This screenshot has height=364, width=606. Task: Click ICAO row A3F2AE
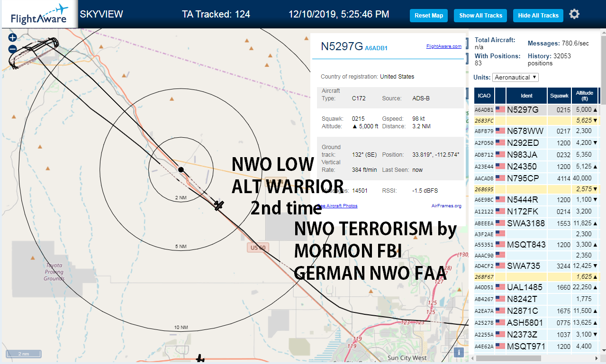536,234
